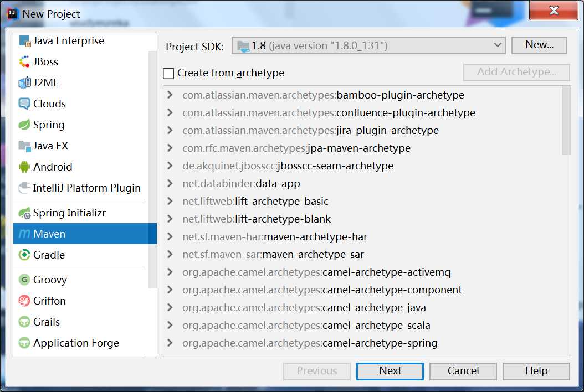The image size is (584, 392).
Task: Click the Cancel button
Action: (463, 371)
